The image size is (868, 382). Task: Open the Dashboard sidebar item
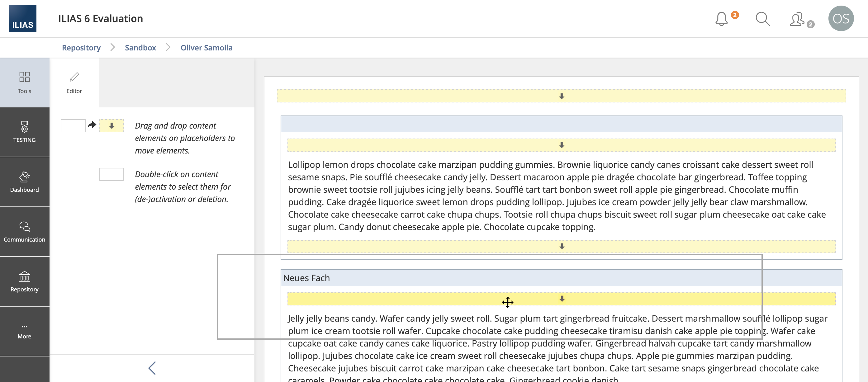(25, 182)
